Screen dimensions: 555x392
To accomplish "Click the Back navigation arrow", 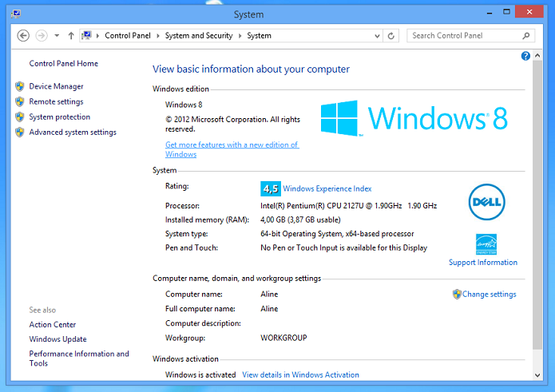I will pos(23,36).
